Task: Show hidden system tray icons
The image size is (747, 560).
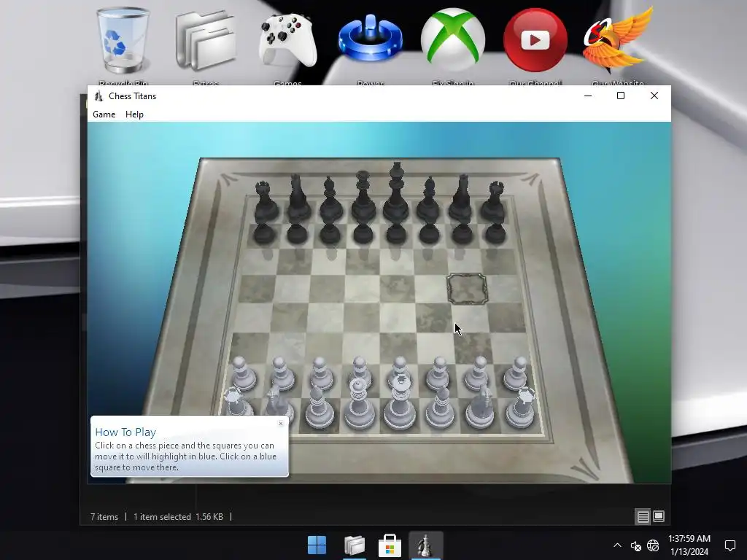Action: tap(617, 545)
